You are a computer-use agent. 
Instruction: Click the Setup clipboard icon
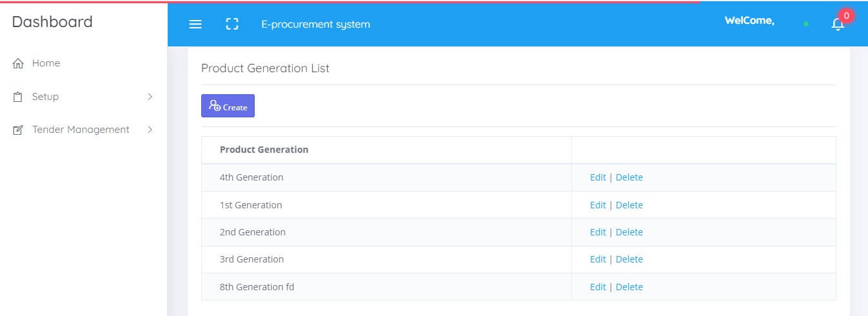18,97
